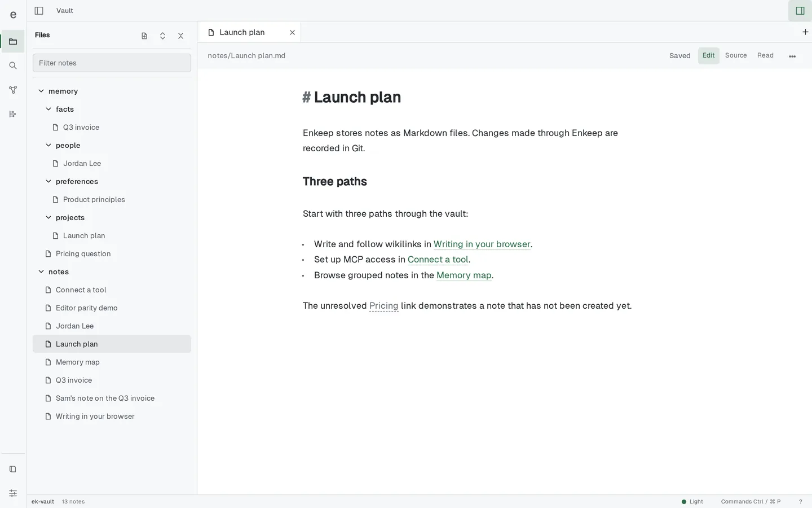Open the search view icon

13,66
